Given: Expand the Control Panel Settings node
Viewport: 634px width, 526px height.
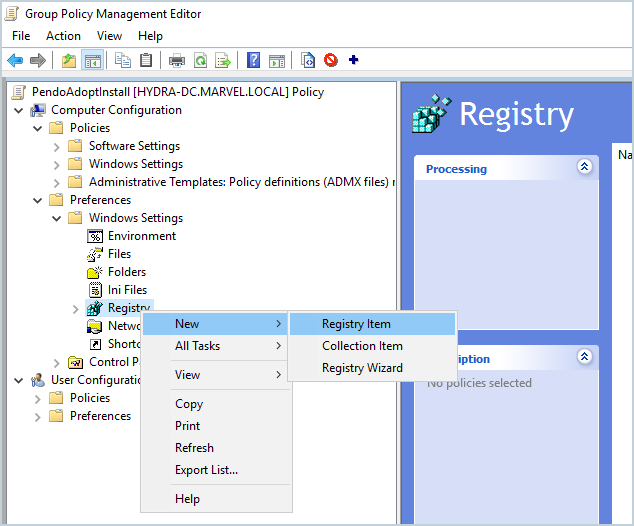Looking at the screenshot, I should [x=57, y=363].
